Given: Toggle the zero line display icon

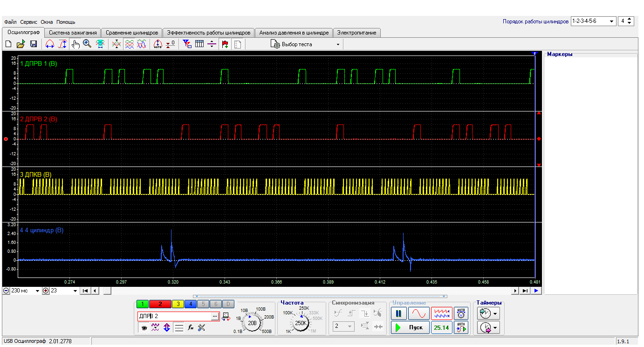Looking at the screenshot, I should pyautogui.click(x=179, y=328).
